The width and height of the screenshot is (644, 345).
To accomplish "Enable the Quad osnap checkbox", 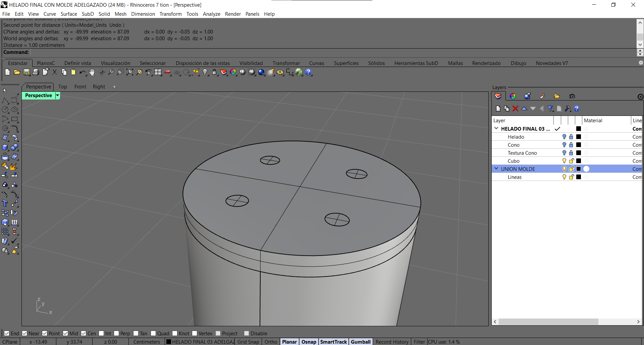I will pos(153,333).
